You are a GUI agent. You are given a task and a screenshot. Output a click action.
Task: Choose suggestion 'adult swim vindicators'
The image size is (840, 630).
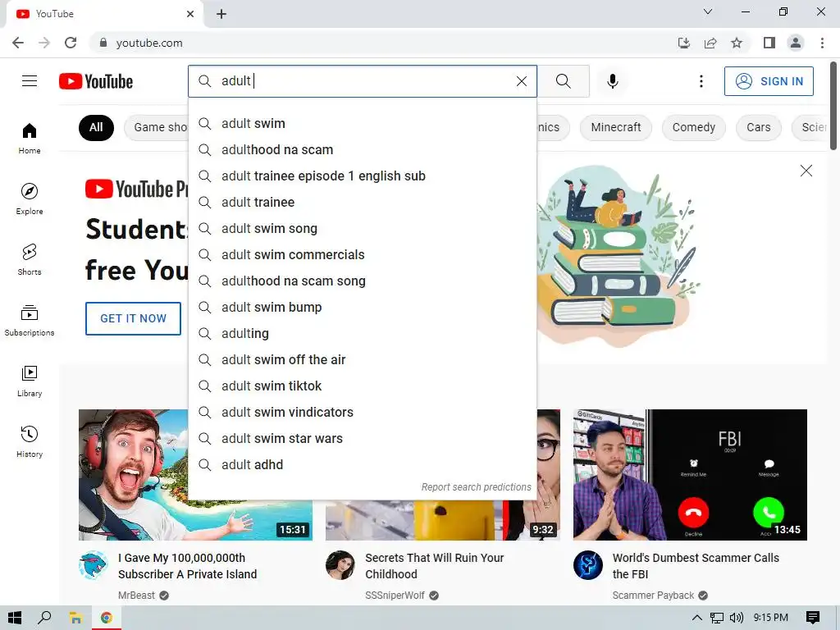pos(362,412)
